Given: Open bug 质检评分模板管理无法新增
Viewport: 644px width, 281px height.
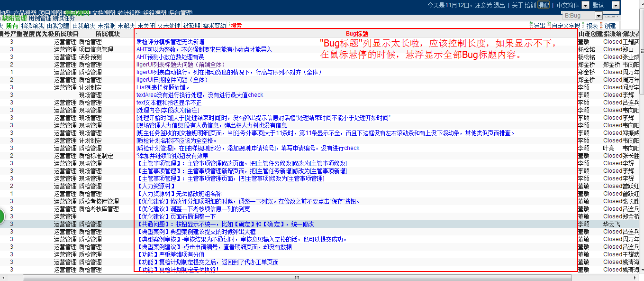Looking at the screenshot, I should pyautogui.click(x=170, y=42).
